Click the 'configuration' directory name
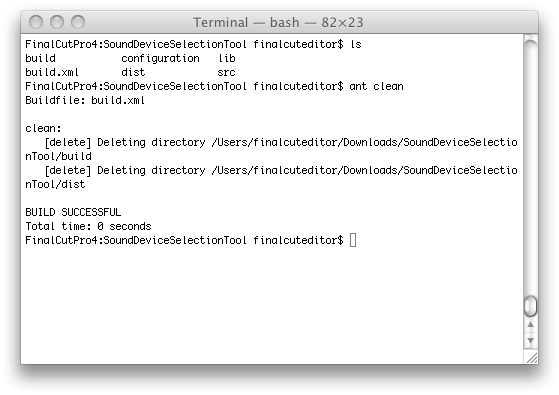 point(160,58)
